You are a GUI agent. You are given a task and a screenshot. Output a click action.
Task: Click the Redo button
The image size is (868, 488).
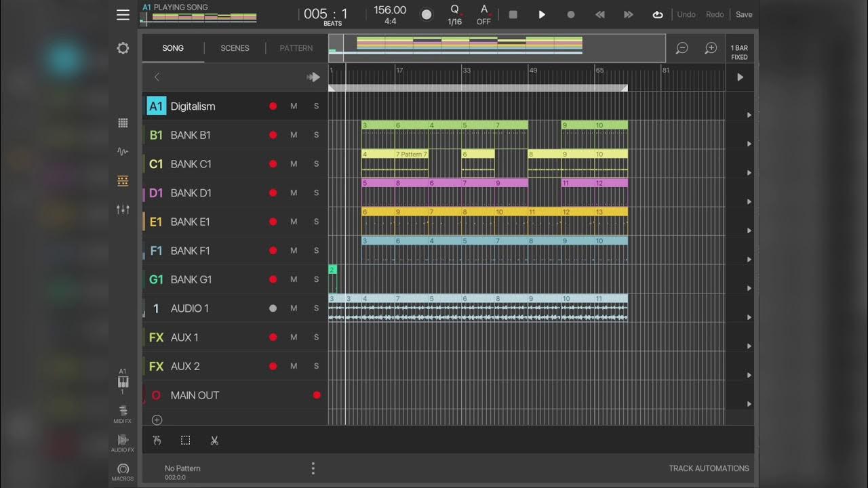(715, 14)
